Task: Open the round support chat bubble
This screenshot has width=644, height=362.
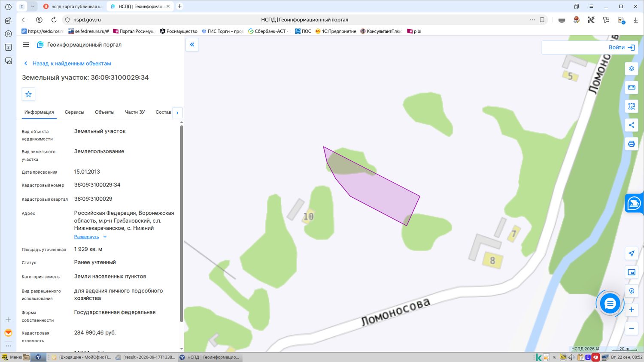Action: point(610,304)
